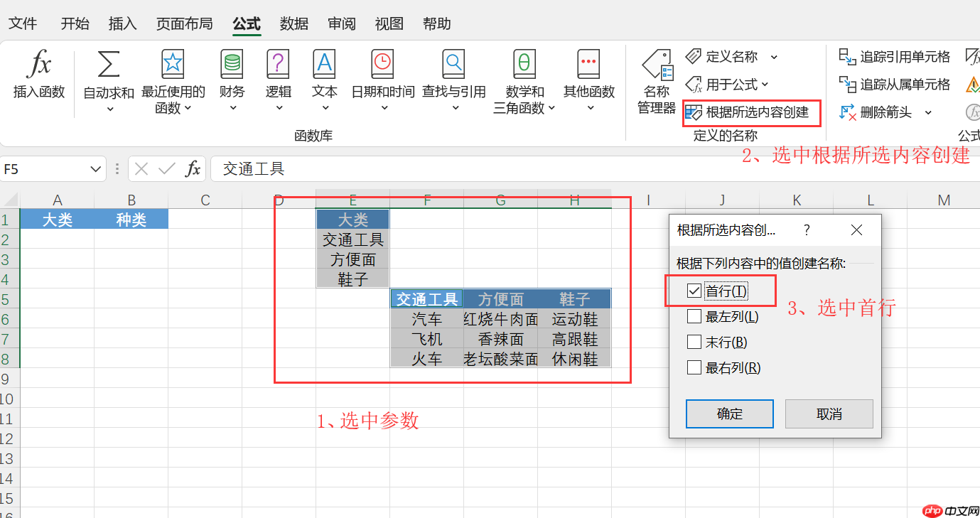Click the Define Name (定义名称) tag icon
Viewport: 980px width, 518px height.
(x=694, y=56)
